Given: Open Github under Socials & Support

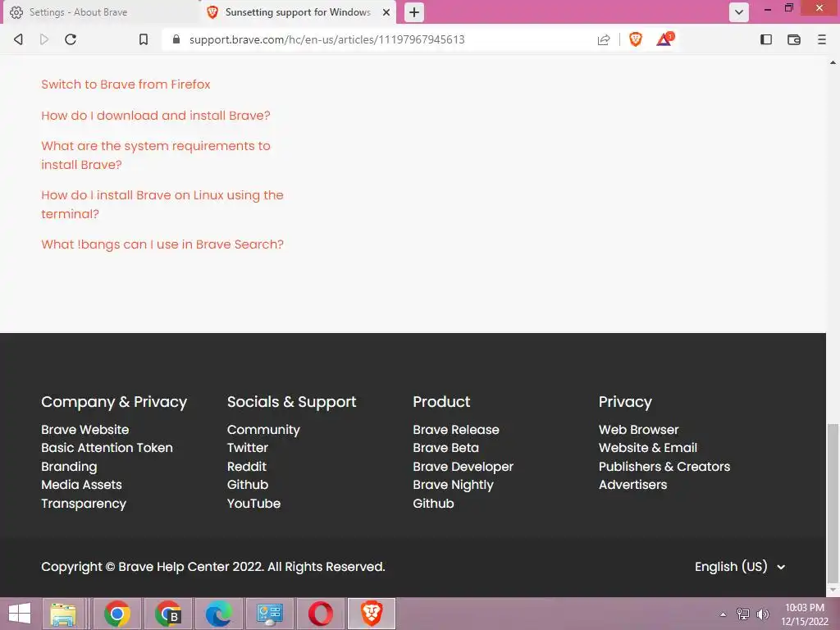Looking at the screenshot, I should coord(248,485).
